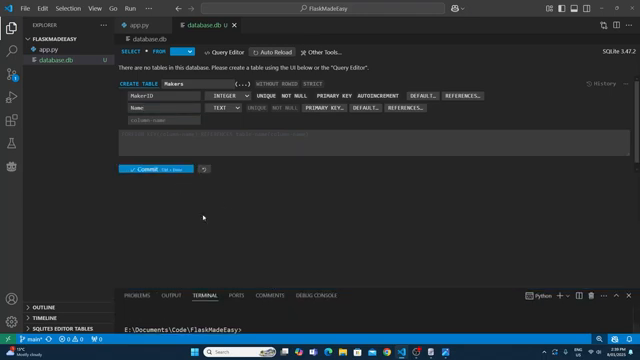Split the editor to the right
The width and height of the screenshot is (640, 360).
click(x=616, y=25)
